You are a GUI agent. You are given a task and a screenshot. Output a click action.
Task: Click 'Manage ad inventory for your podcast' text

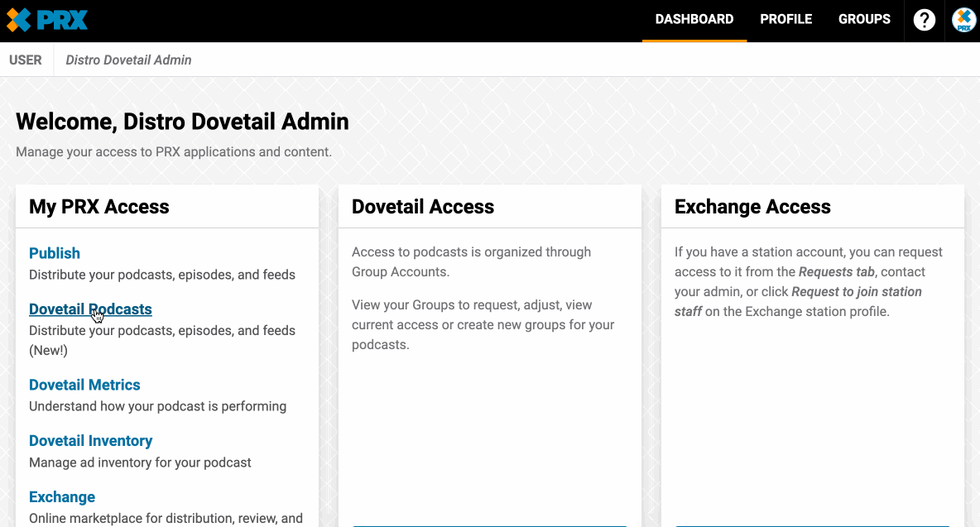pos(140,462)
